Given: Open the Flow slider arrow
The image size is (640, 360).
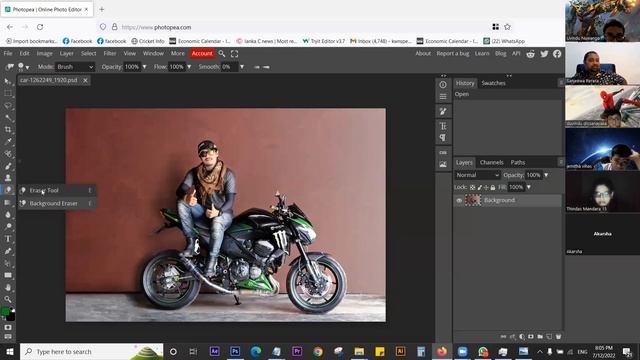Looking at the screenshot, I should [x=189, y=67].
